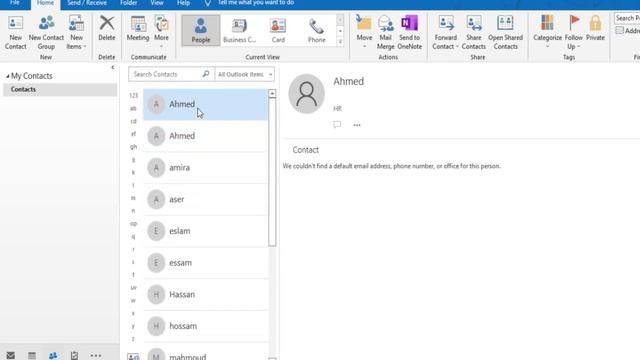Select contact Hassan
Screen dimensions: 640x360
tap(205, 295)
